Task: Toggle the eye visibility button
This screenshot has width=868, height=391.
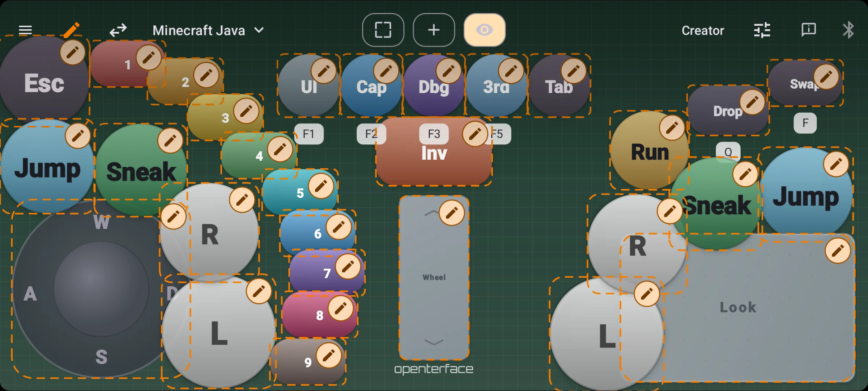Action: 485,30
